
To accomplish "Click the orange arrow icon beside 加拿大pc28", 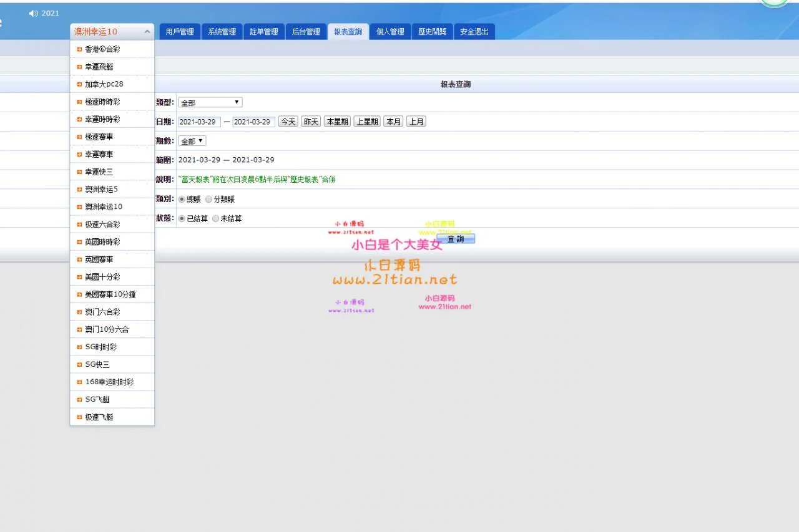I will [x=79, y=84].
